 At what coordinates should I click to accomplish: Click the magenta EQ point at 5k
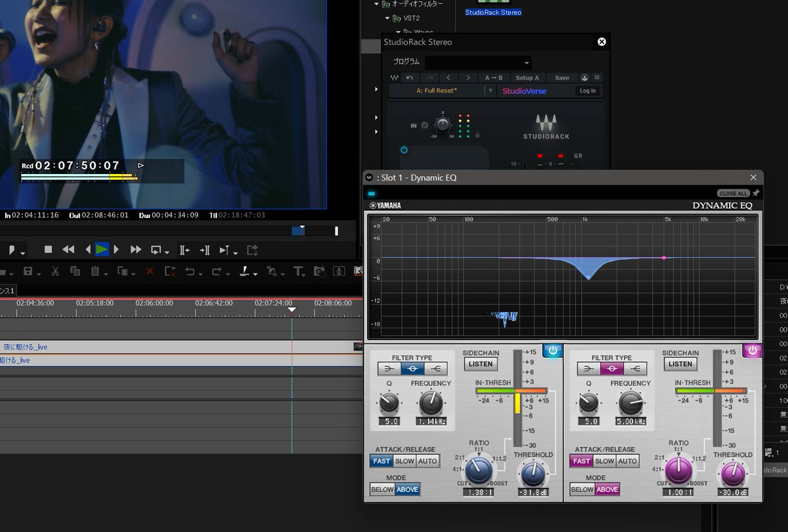pos(664,257)
